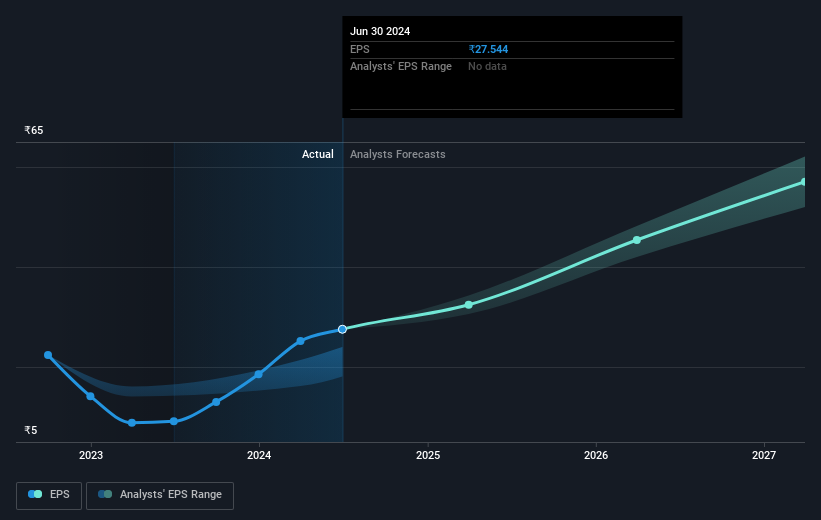Click the Analysts' EPS Range tooltip row label
Screen dimensions: 821x520
coord(401,67)
